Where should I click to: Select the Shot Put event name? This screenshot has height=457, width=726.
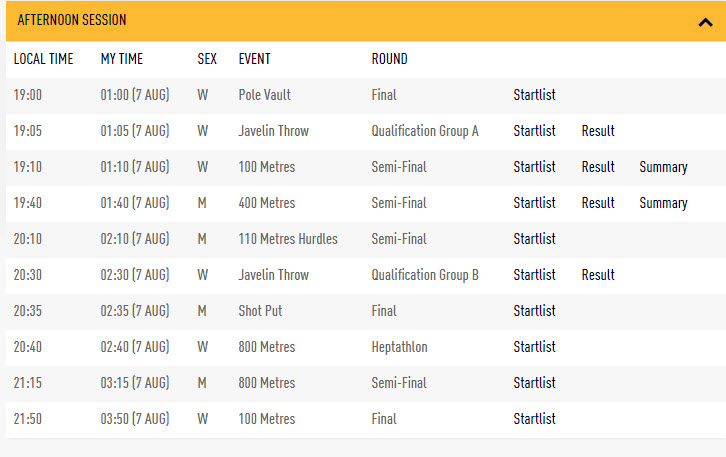pyautogui.click(x=260, y=311)
